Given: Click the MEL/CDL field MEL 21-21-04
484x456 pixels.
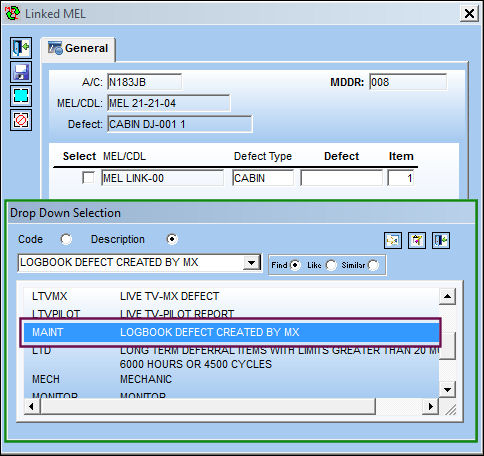Looking at the screenshot, I should coord(169,103).
